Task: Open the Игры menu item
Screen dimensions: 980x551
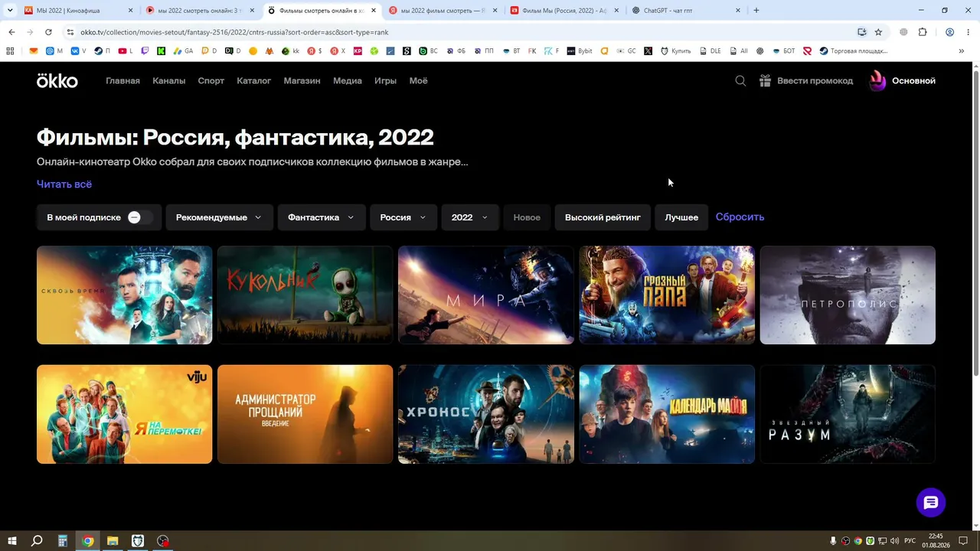Action: pyautogui.click(x=385, y=80)
